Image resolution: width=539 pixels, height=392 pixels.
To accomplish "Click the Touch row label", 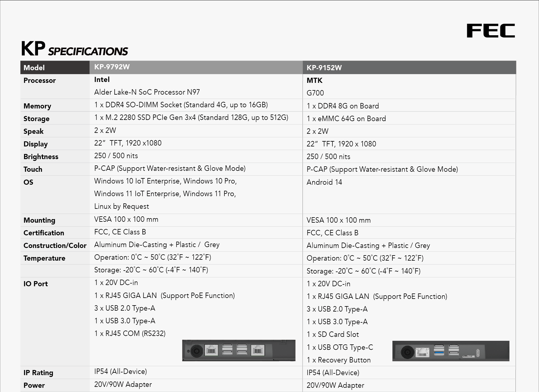I will (x=33, y=169).
